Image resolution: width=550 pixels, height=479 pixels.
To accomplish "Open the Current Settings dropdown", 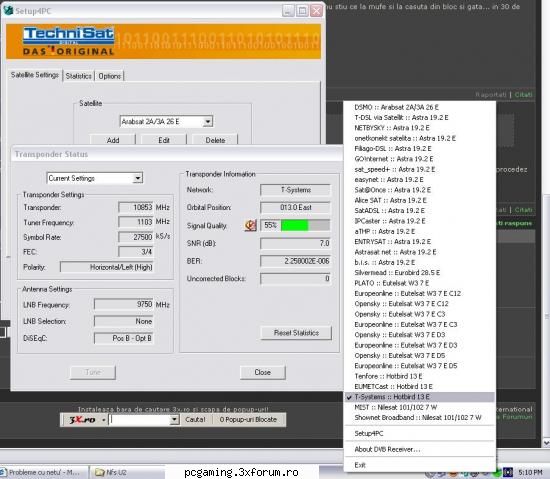I will point(138,178).
